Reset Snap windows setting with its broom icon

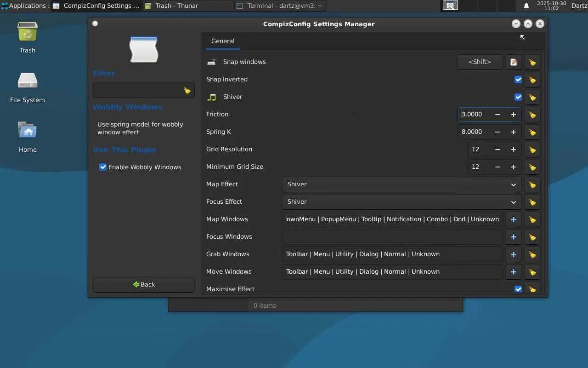pyautogui.click(x=532, y=62)
